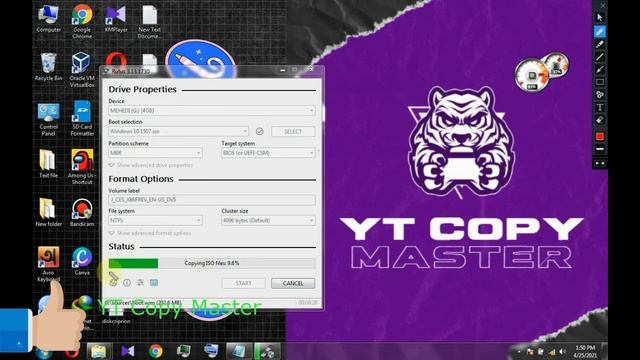Viewport: 640px width, 360px height.
Task: Show advanced format options
Action: 150,233
